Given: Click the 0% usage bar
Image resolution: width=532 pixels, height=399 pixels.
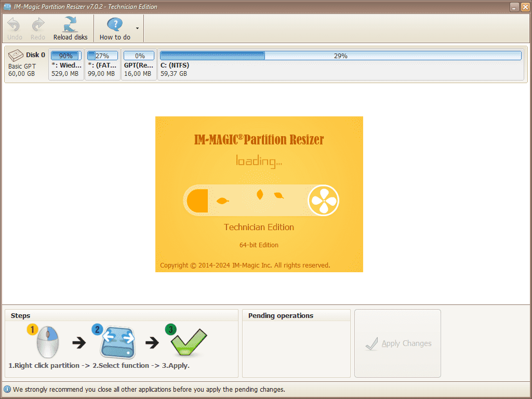Looking at the screenshot, I should click(139, 56).
